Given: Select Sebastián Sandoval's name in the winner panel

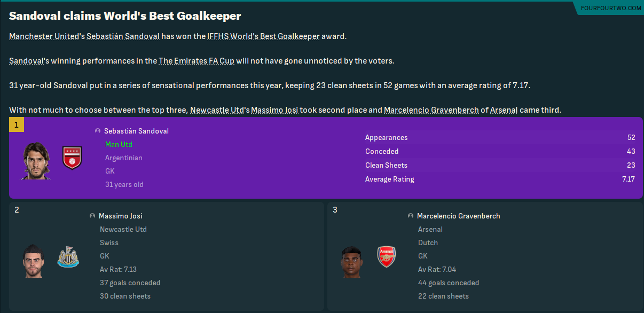Looking at the screenshot, I should click(136, 131).
